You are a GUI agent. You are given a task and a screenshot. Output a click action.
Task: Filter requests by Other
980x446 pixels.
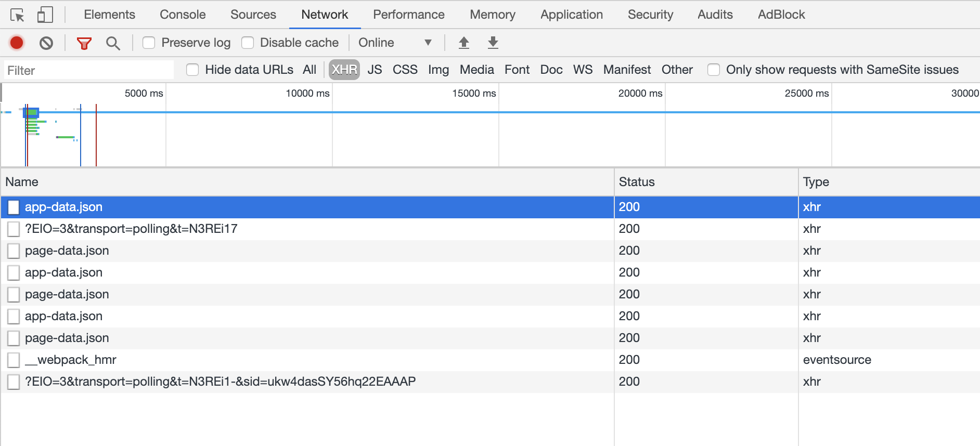pyautogui.click(x=677, y=70)
